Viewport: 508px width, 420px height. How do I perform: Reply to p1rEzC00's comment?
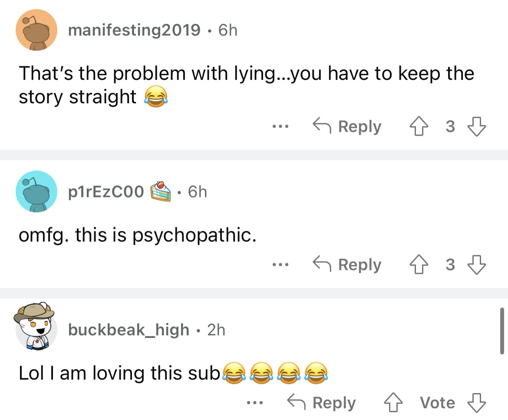tap(347, 265)
